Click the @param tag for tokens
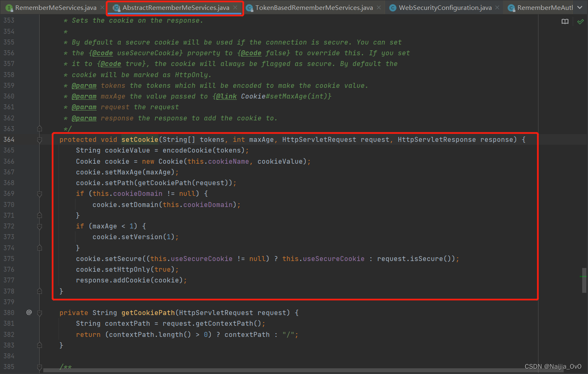This screenshot has width=588, height=374. 84,85
